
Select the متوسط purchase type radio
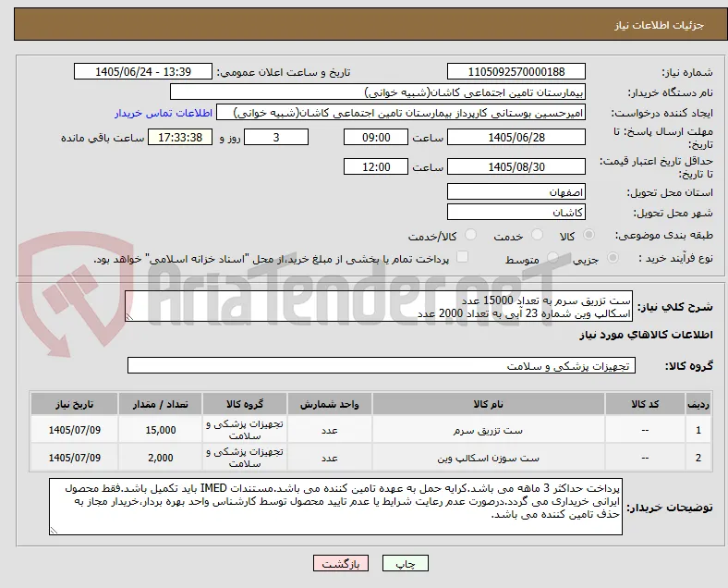[552, 258]
